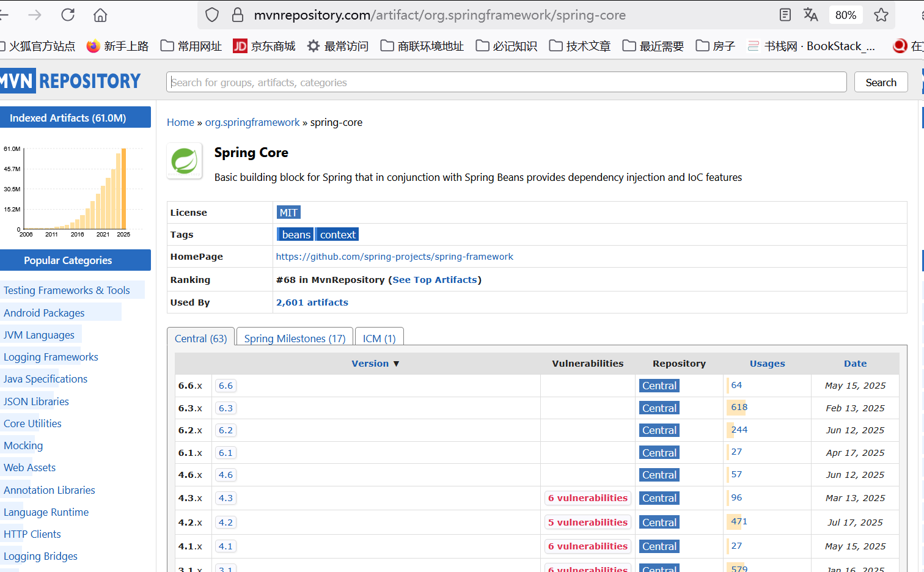Sort table by the Version column header

370,364
